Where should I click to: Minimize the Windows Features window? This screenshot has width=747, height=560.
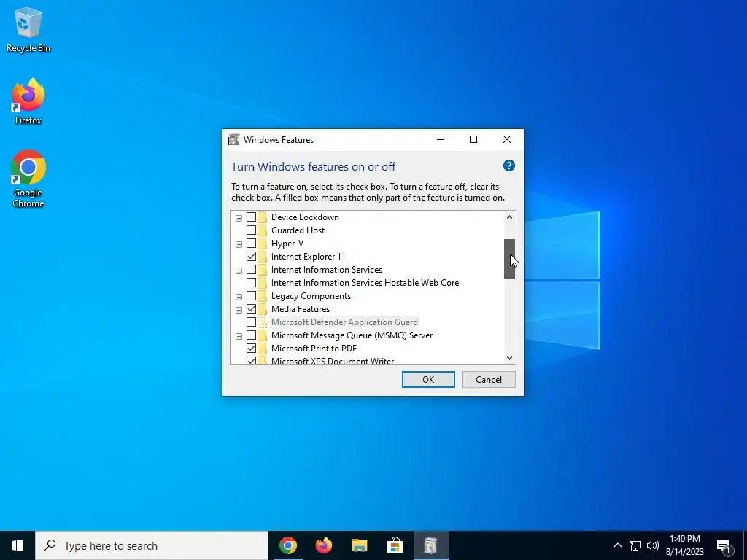click(441, 139)
